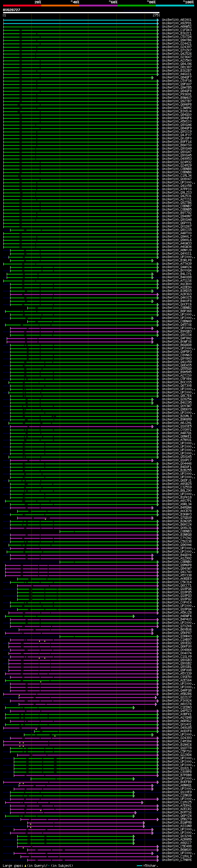Select hit label UniRef100_B0EFB9
The image size is (197, 868).
pos(176,782)
